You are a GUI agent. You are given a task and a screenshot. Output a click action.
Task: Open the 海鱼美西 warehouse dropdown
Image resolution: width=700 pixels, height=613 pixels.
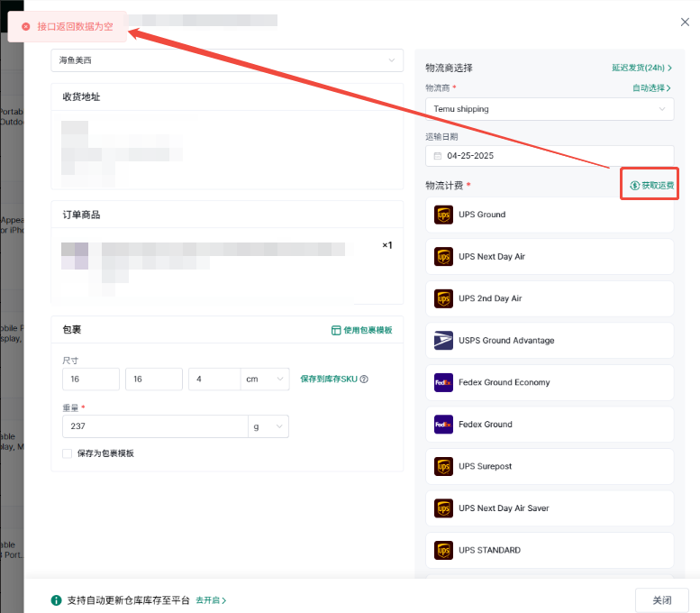(x=227, y=60)
